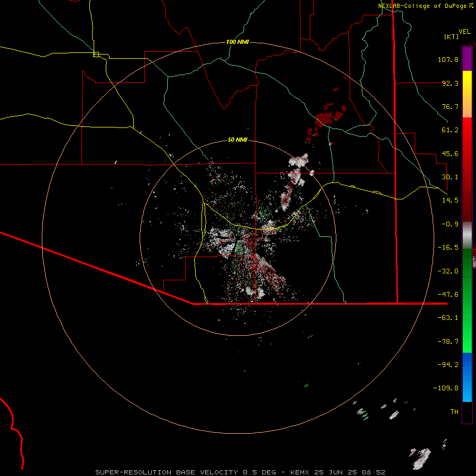Click the 45.6 velocity scale value
Image resolution: width=476 pixels, height=476 pixels.
450,153
